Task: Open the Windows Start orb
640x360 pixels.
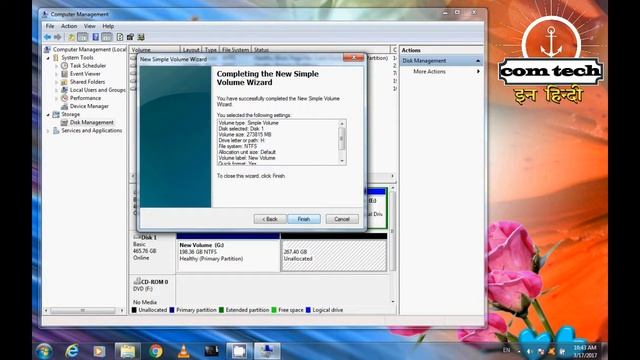Action: (x=44, y=351)
